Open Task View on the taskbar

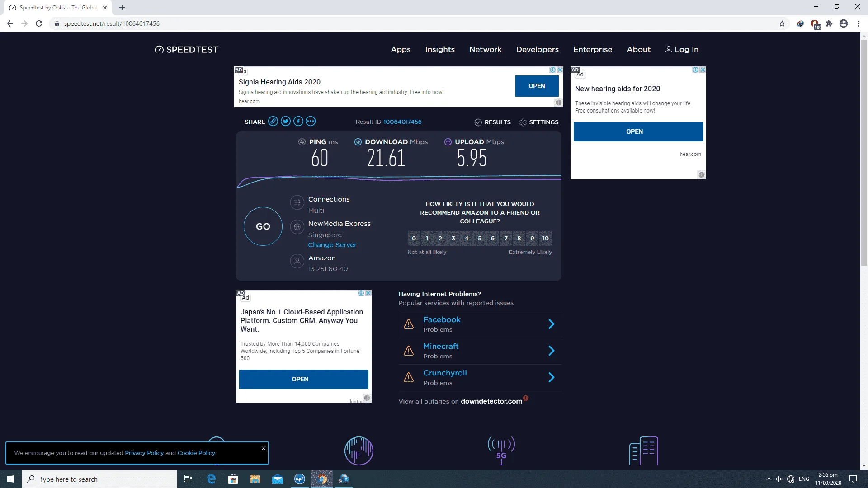coord(188,479)
